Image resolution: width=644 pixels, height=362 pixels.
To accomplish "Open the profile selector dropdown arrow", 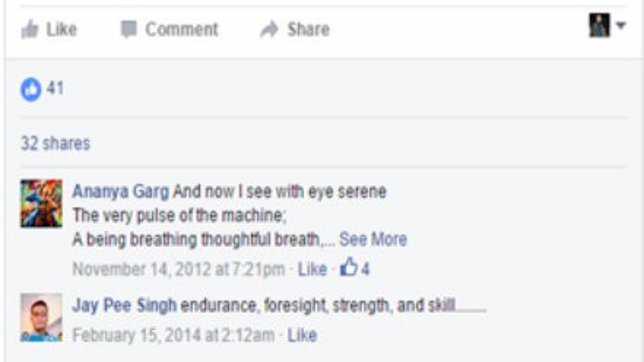I will point(621,25).
